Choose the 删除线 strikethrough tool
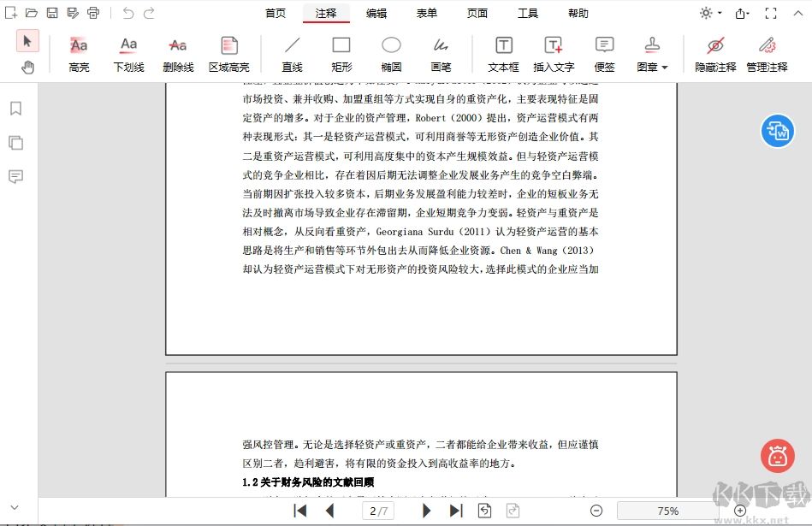The width and height of the screenshot is (812, 526). (178, 55)
